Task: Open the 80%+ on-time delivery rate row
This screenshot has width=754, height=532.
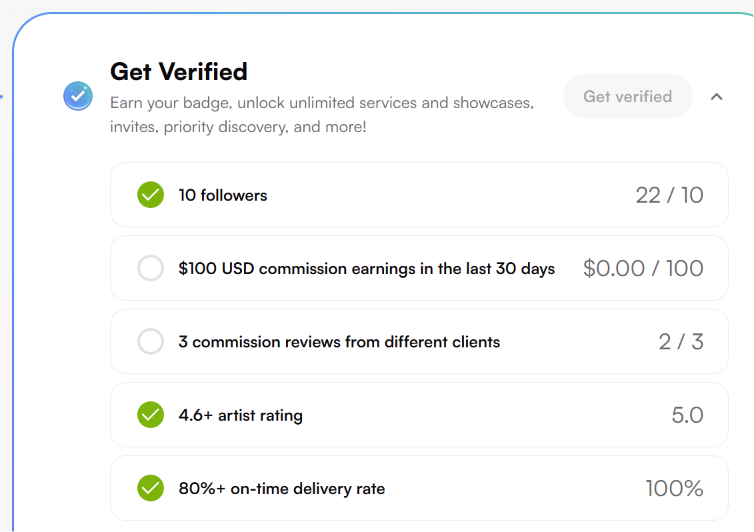Action: pyautogui.click(x=419, y=488)
